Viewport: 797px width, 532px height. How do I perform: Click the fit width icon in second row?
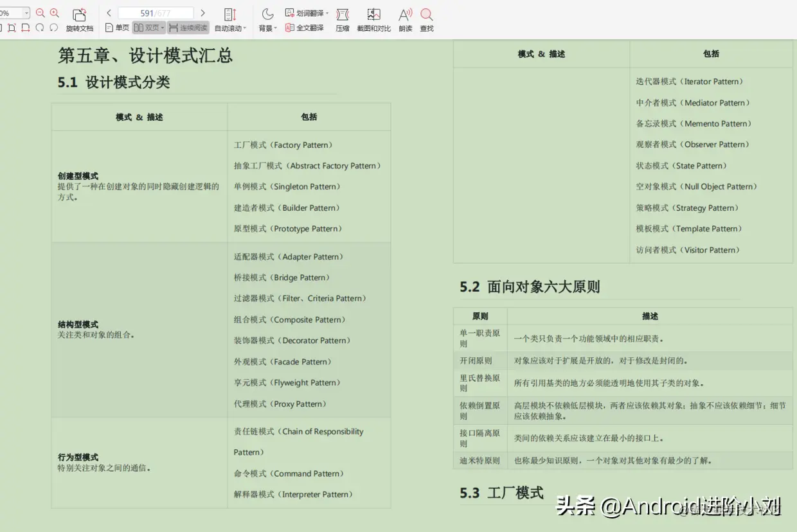click(26, 28)
